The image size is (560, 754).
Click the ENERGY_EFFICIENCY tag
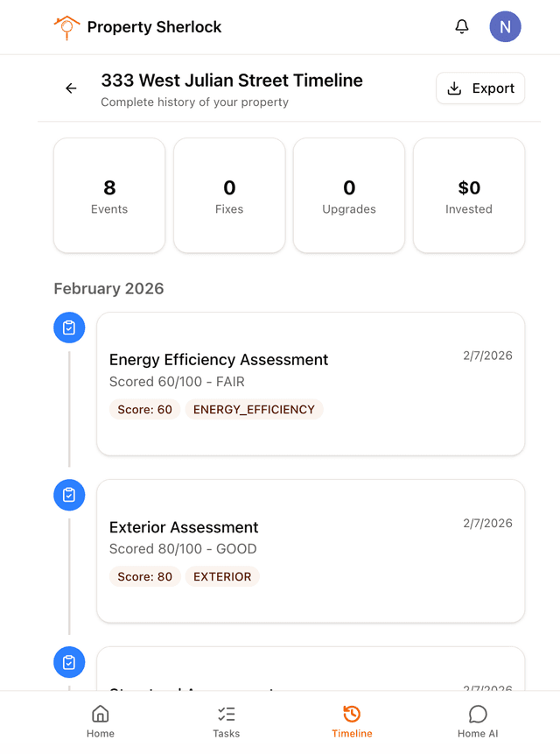tap(254, 409)
